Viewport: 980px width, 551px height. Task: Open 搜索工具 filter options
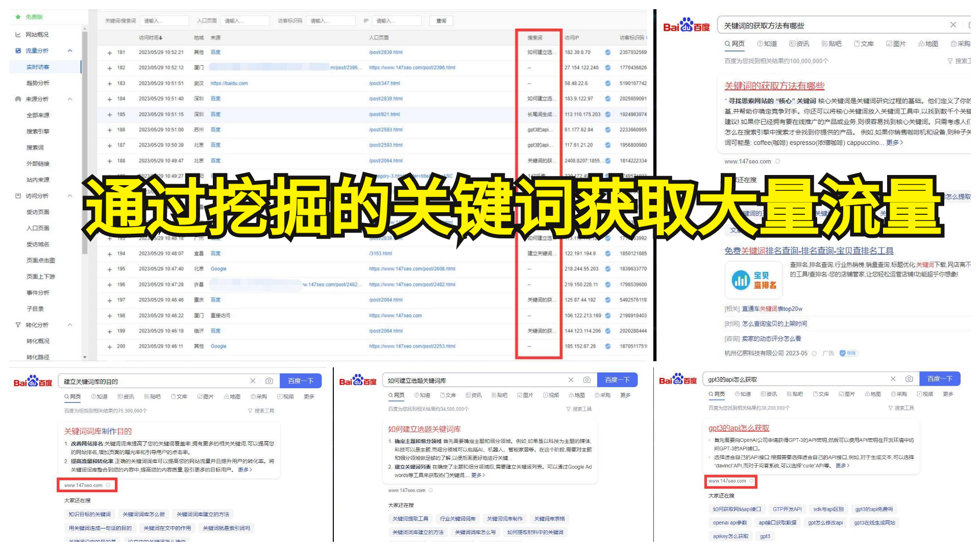pyautogui.click(x=960, y=60)
